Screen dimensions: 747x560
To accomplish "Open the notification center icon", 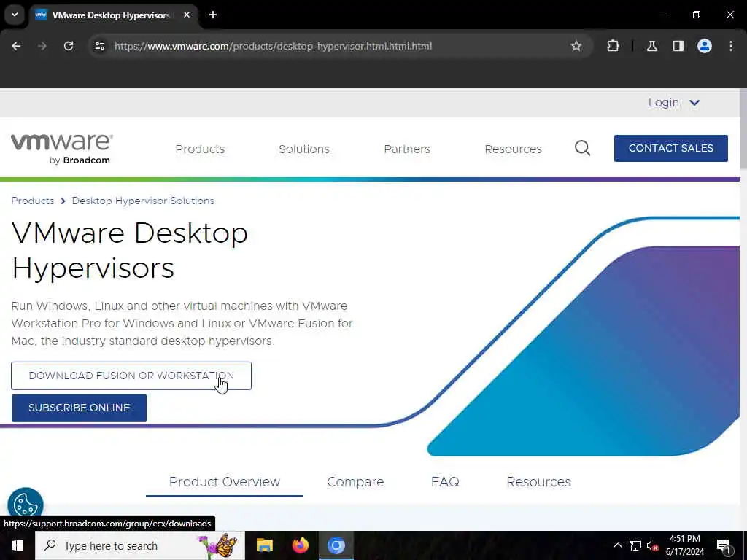I will tap(724, 546).
